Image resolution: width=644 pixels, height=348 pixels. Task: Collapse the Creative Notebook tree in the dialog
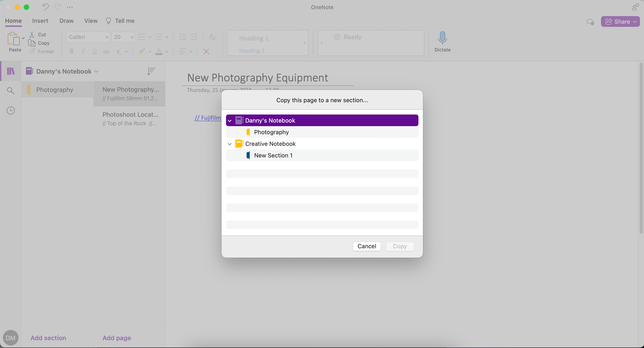coord(230,144)
